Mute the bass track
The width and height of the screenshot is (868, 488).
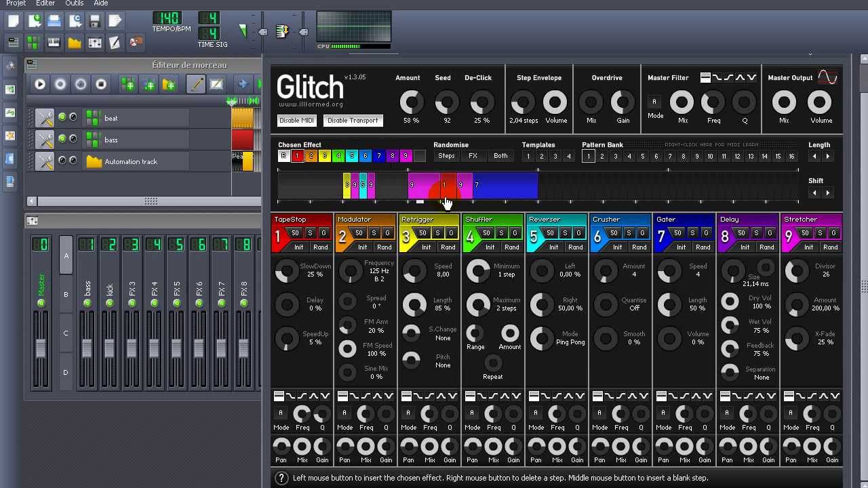pos(62,139)
